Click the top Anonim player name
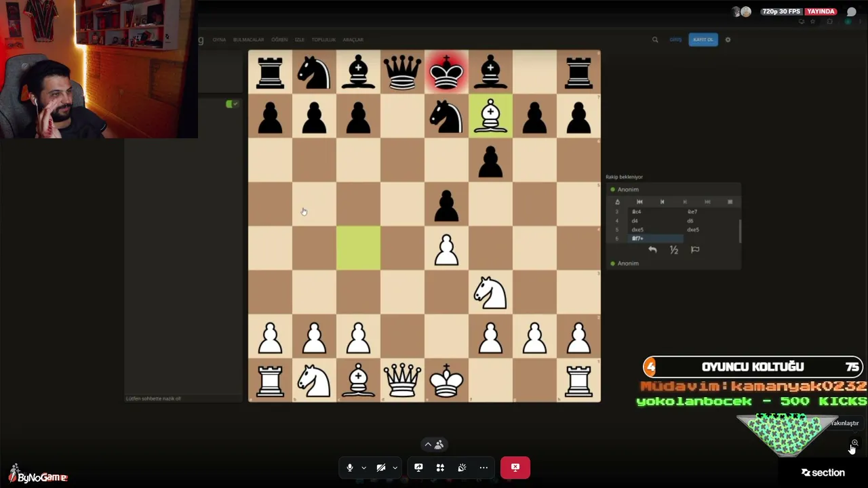 click(x=628, y=190)
